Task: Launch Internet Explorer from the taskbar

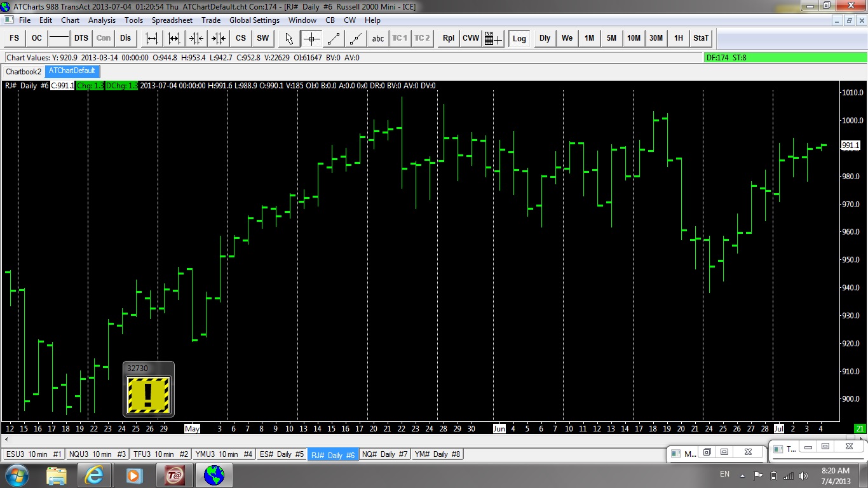Action: (x=95, y=475)
